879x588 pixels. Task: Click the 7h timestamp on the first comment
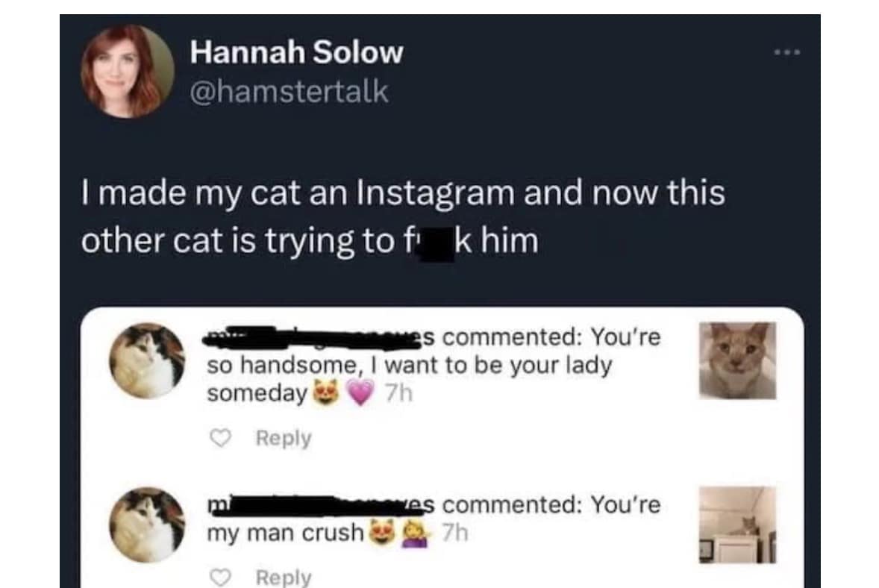(399, 394)
